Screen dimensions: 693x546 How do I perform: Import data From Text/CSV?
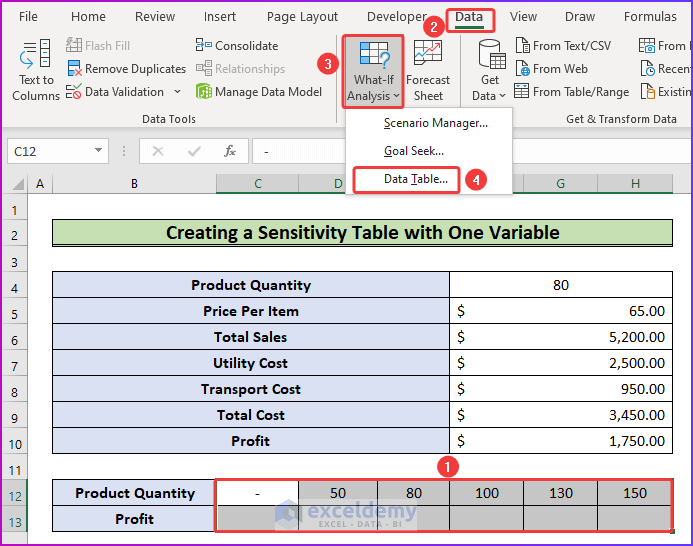[564, 46]
